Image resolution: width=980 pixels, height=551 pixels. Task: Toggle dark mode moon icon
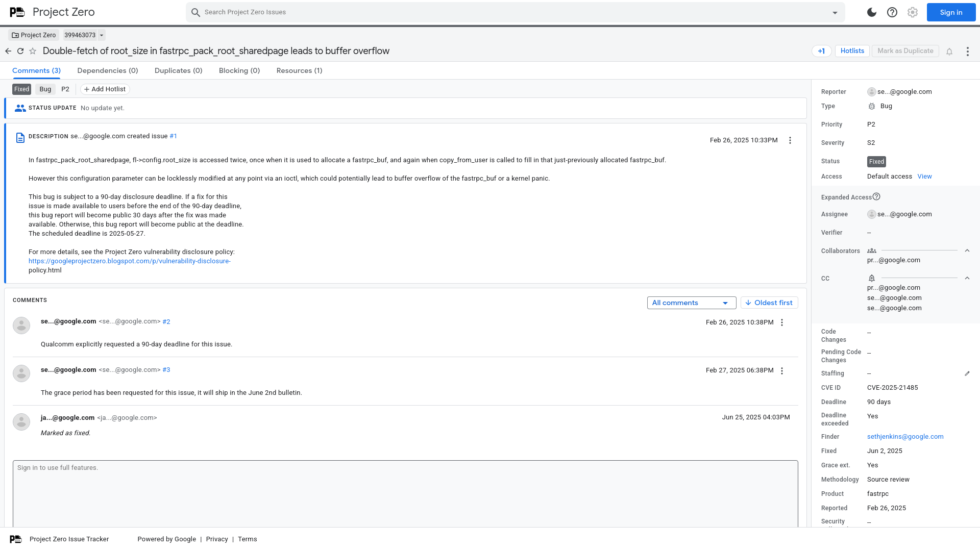tap(872, 12)
